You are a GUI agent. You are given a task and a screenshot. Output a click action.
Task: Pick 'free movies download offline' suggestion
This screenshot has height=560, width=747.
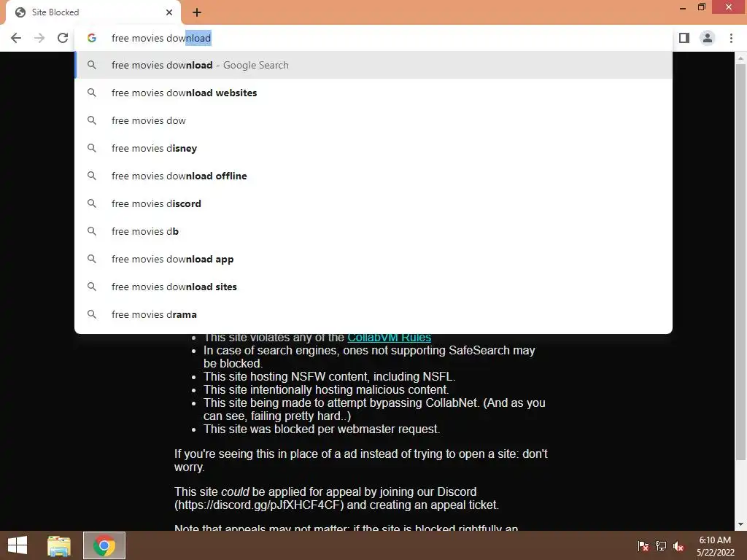(x=373, y=176)
